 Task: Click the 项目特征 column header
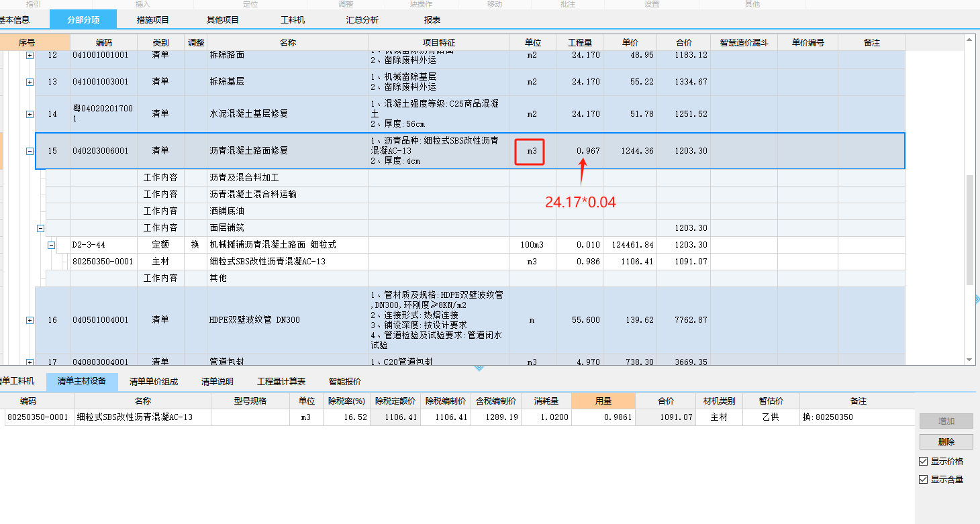[x=439, y=43]
